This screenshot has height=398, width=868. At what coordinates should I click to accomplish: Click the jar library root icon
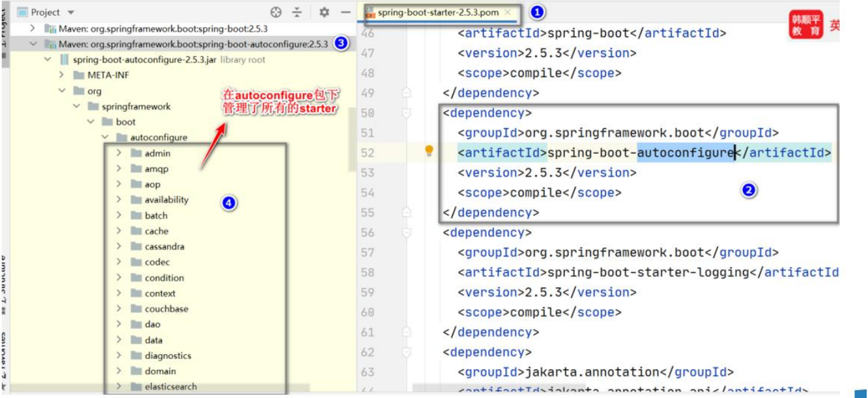[x=64, y=60]
